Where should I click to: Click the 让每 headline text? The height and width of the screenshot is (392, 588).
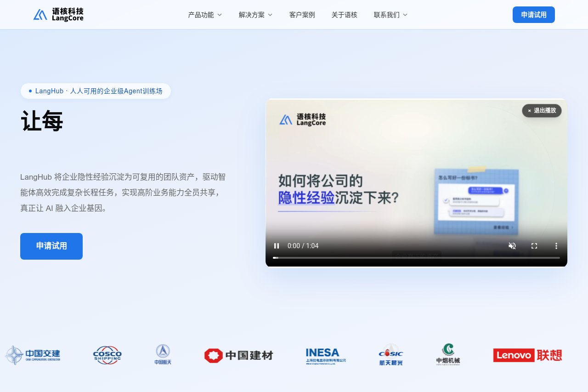(x=42, y=121)
